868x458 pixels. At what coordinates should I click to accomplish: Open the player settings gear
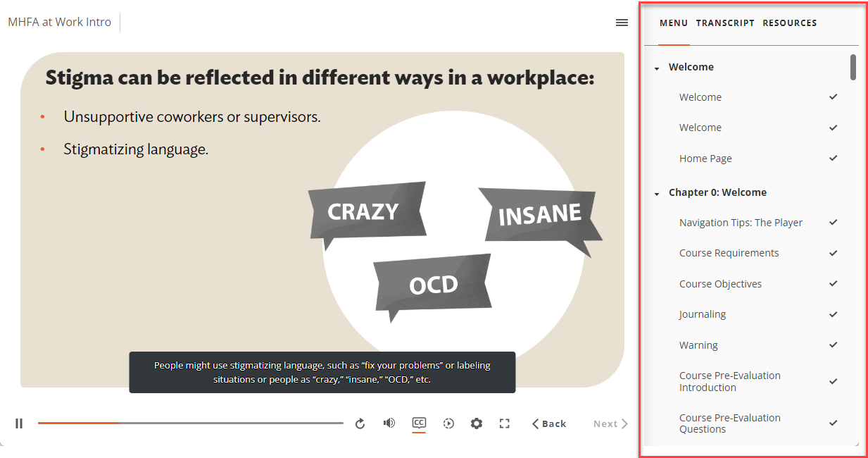477,423
